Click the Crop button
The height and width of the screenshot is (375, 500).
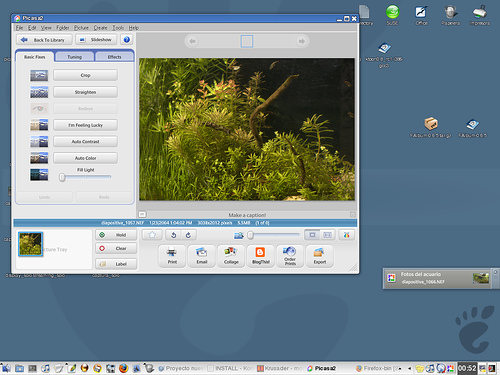point(85,75)
